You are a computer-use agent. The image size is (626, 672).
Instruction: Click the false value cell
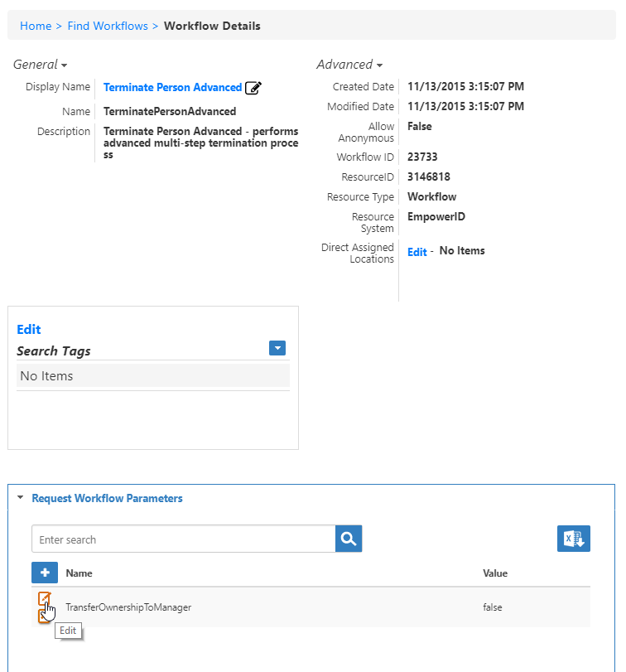coord(492,607)
